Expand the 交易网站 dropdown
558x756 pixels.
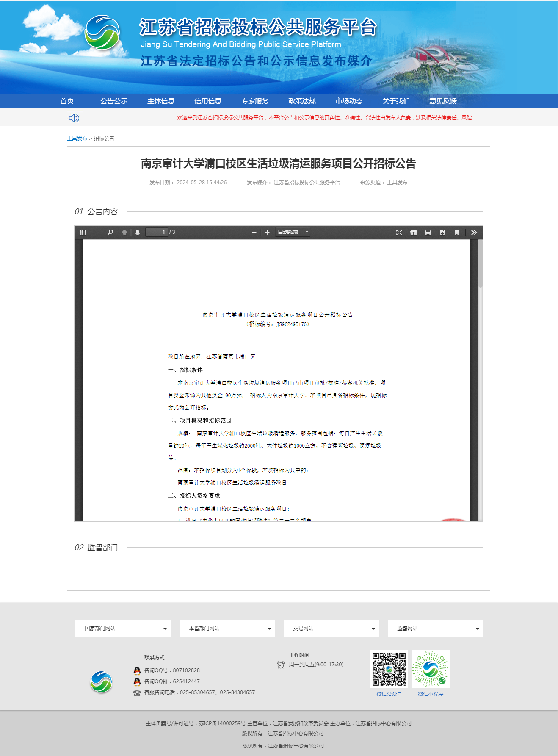(331, 628)
